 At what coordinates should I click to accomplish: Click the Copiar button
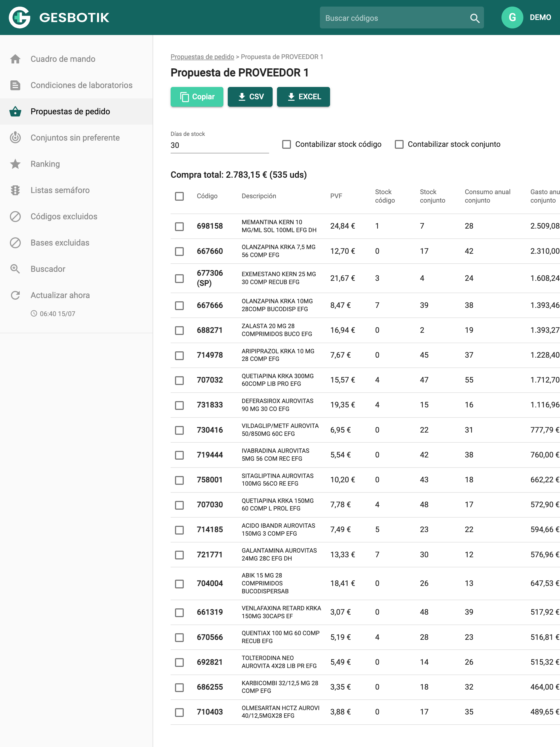197,97
